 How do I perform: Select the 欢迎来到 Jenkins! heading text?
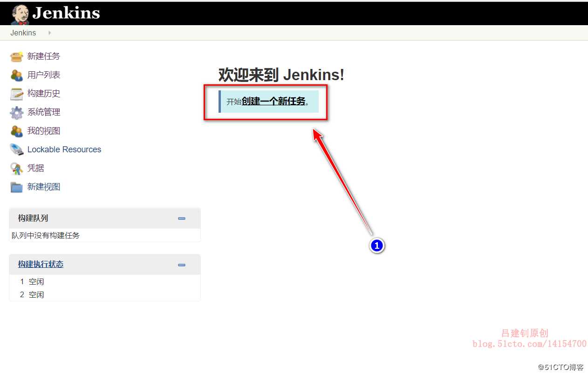[x=281, y=75]
